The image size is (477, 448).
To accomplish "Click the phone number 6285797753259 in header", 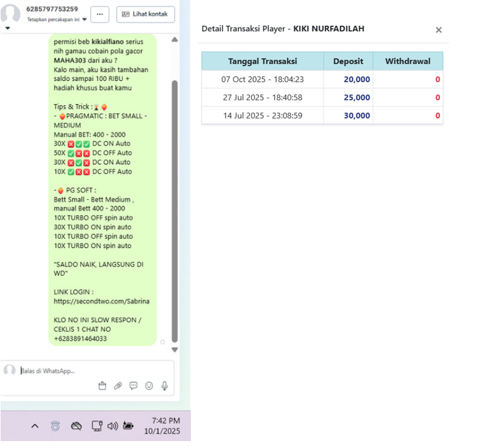I will tap(52, 9).
